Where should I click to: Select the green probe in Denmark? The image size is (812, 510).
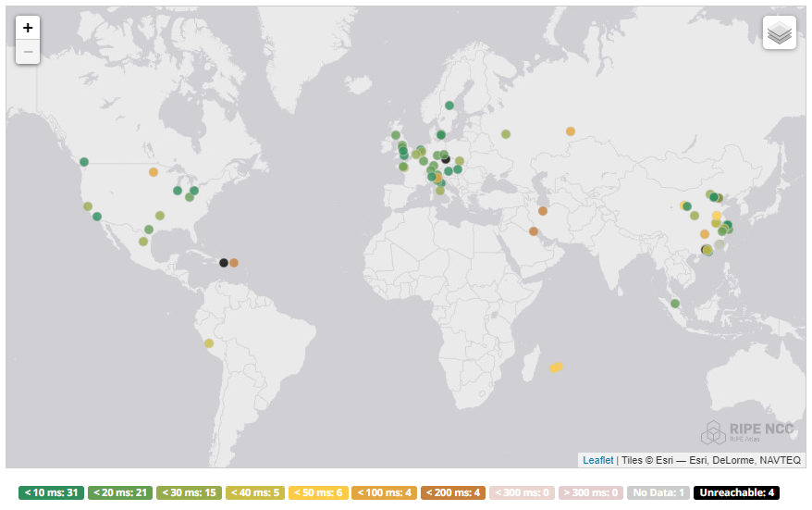441,135
